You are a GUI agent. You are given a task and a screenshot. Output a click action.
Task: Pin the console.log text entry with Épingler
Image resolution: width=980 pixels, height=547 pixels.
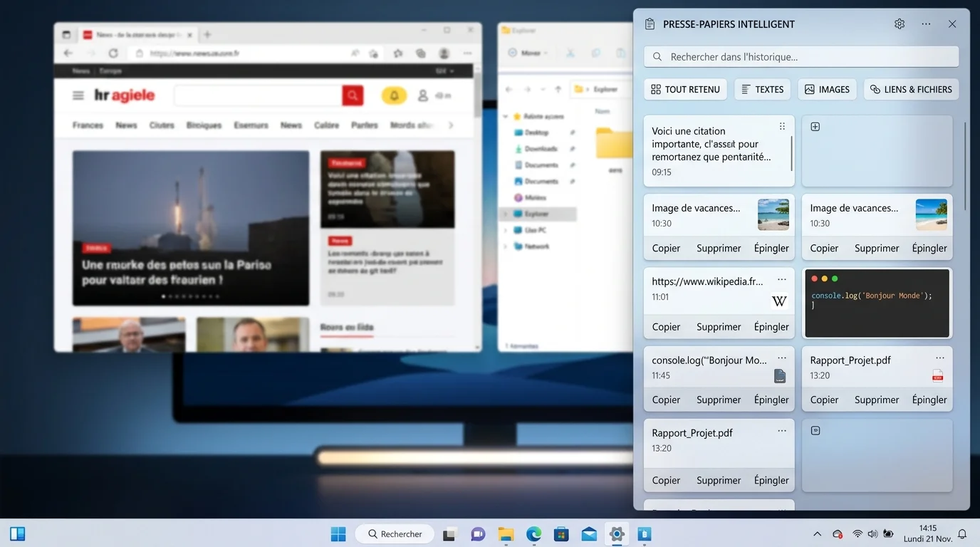coord(771,400)
